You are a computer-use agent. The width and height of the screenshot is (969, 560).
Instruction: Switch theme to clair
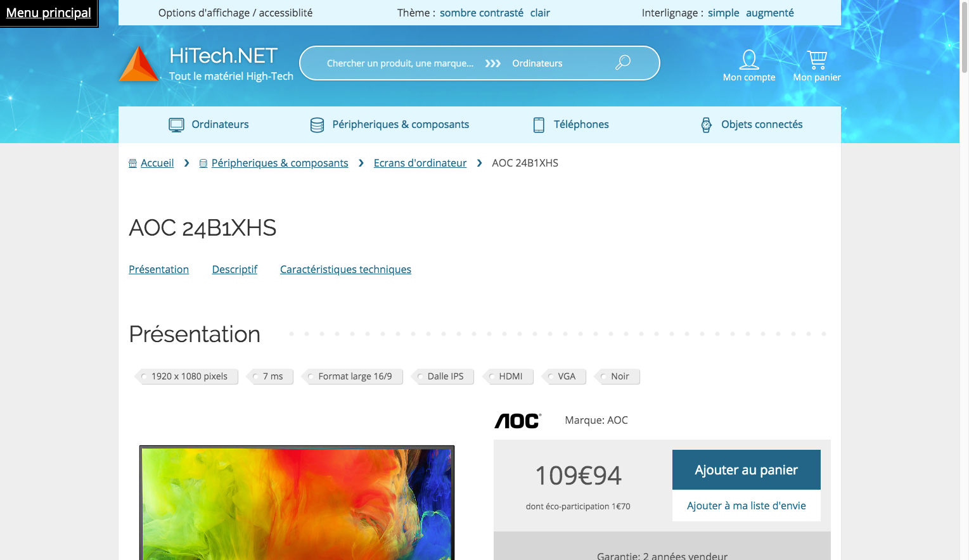(x=540, y=13)
